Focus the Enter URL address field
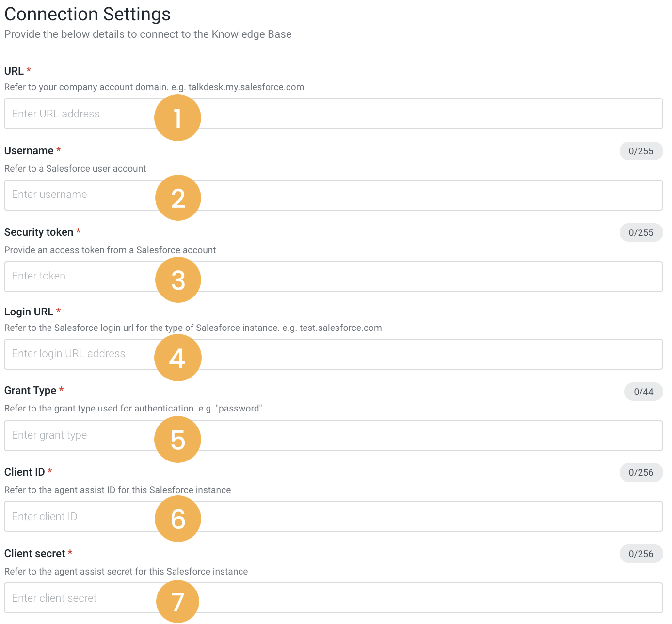This screenshot has height=624, width=672. 388,114
